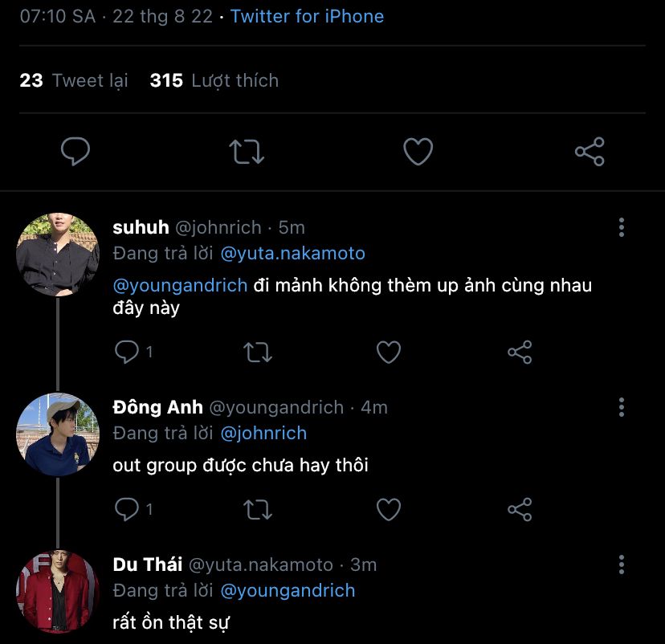Open more options for suhuh's tweet
Viewport: 665px width, 644px height.
coord(621,227)
